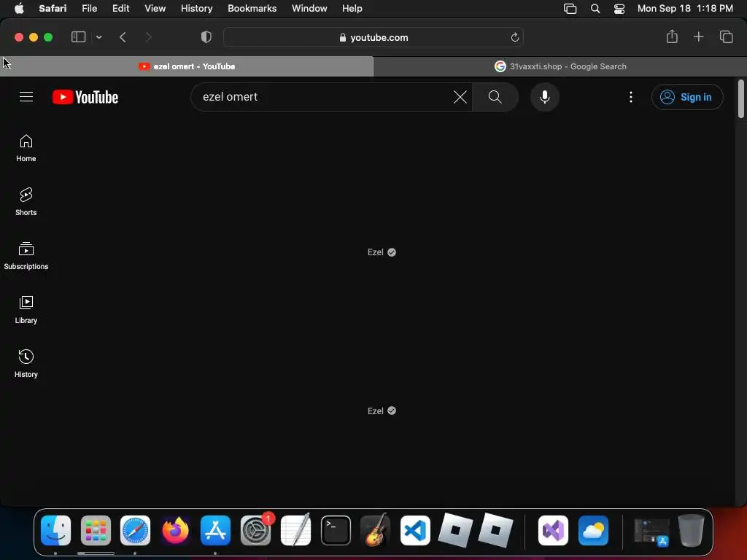Clear the search query with X
Screen dimensions: 747x560
(x=460, y=97)
